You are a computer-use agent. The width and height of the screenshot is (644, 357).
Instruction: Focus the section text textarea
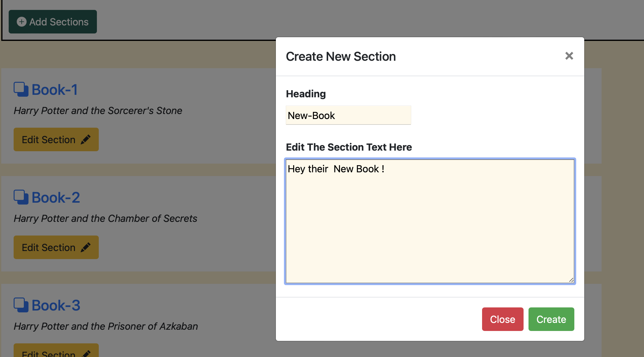(430, 221)
